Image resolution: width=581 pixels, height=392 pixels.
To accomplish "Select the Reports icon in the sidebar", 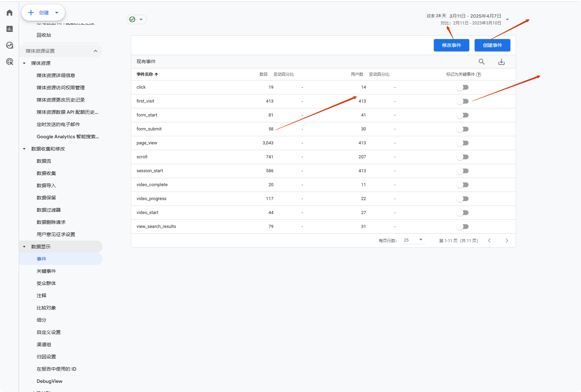I will coord(9,29).
